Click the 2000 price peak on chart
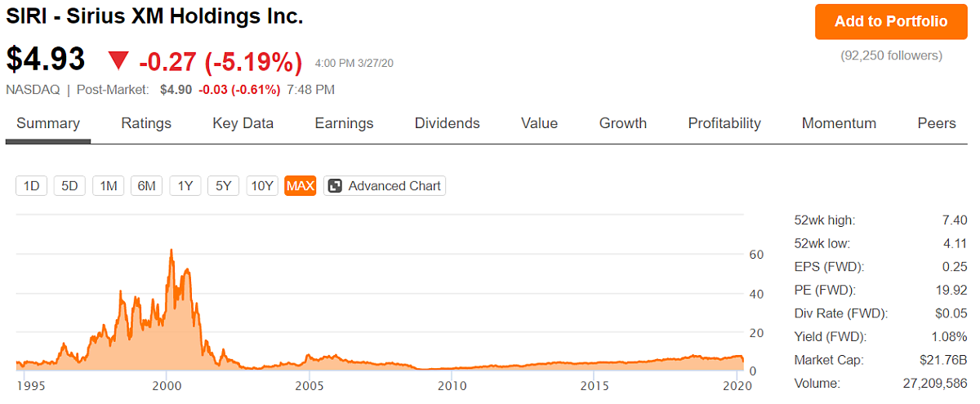 (171, 250)
